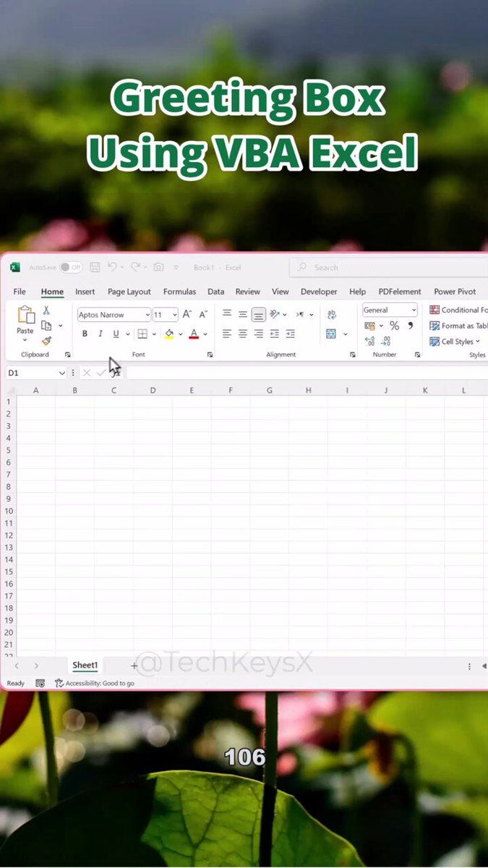
Task: Click the Copy icon
Action: point(46,325)
